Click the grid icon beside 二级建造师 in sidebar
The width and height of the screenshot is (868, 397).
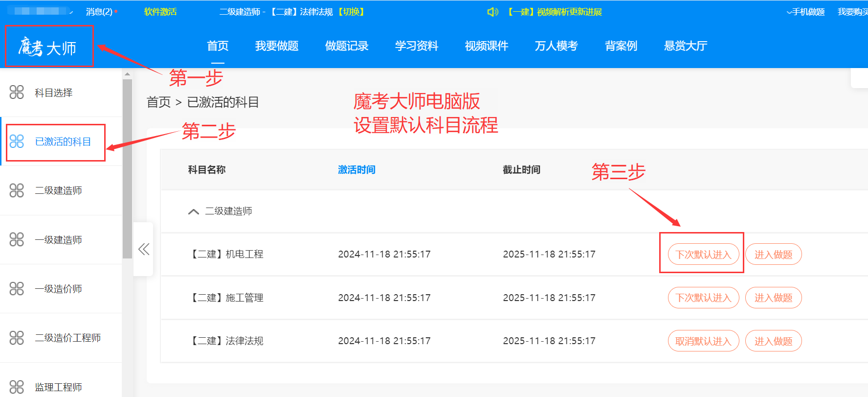click(x=17, y=190)
